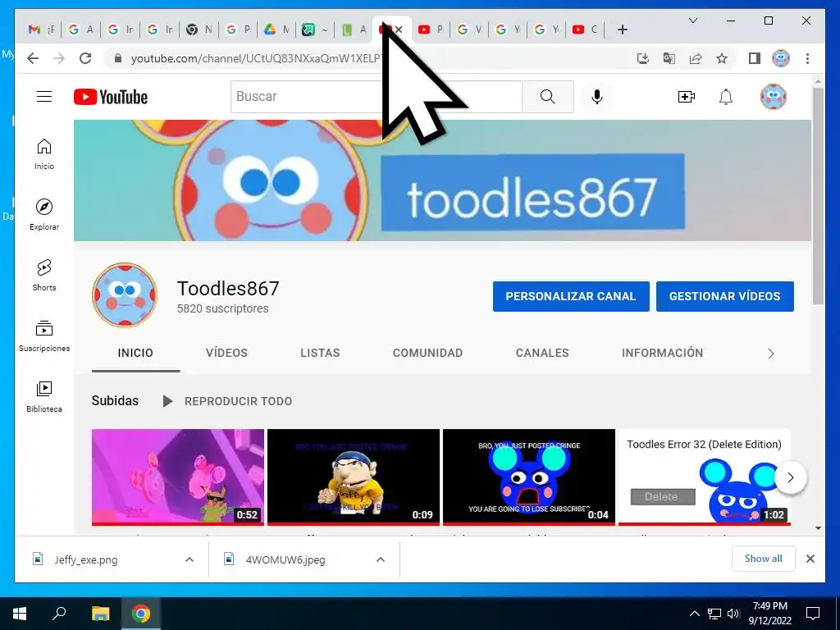Open Explorar in the sidebar
Image resolution: width=840 pixels, height=630 pixels.
pyautogui.click(x=44, y=215)
